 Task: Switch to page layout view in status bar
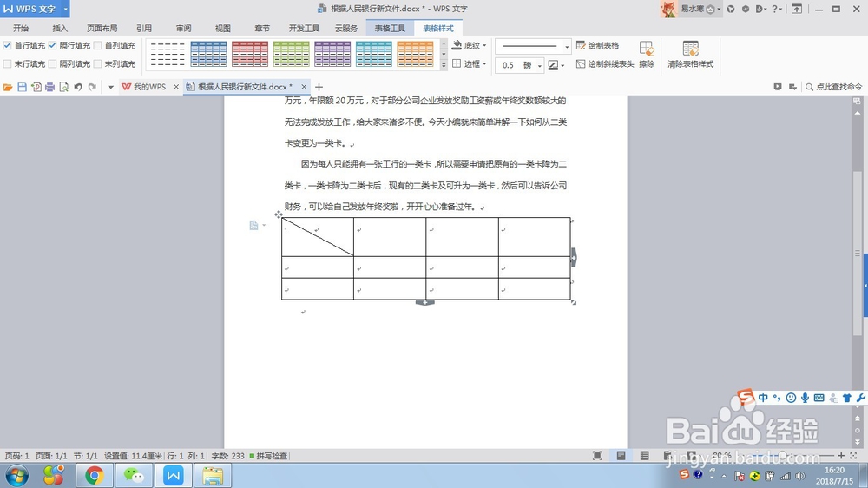[621, 455]
